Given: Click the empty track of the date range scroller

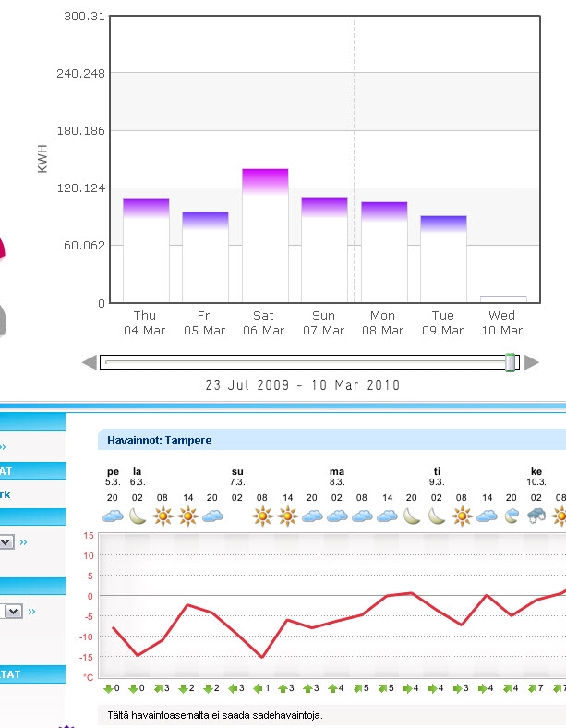Looking at the screenshot, I should pos(305,362).
